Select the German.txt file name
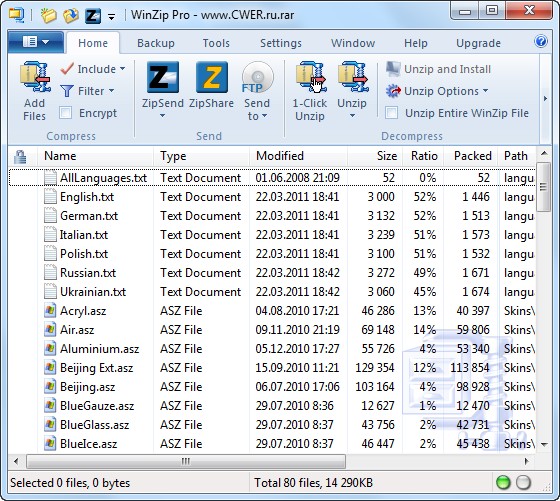560x501 pixels. click(89, 216)
